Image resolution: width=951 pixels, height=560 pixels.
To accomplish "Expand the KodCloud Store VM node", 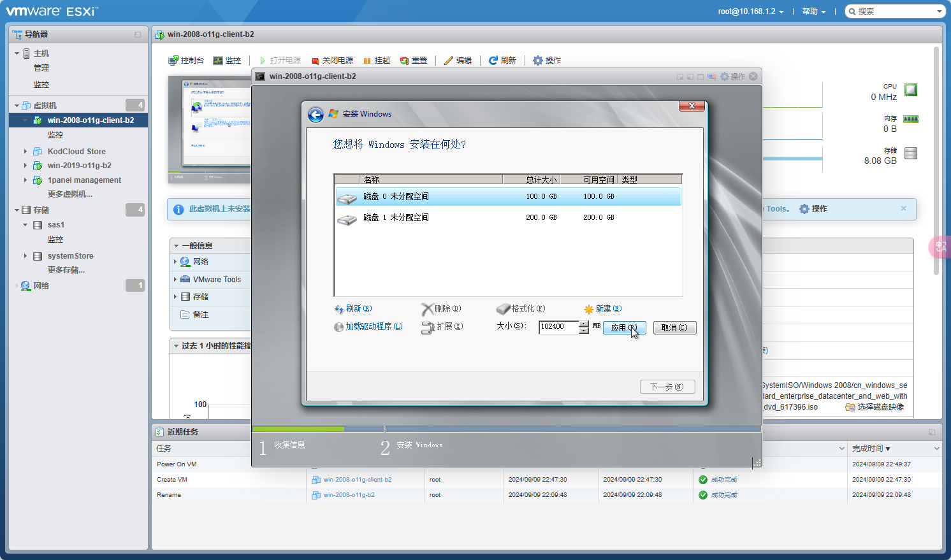I will 25,152.
